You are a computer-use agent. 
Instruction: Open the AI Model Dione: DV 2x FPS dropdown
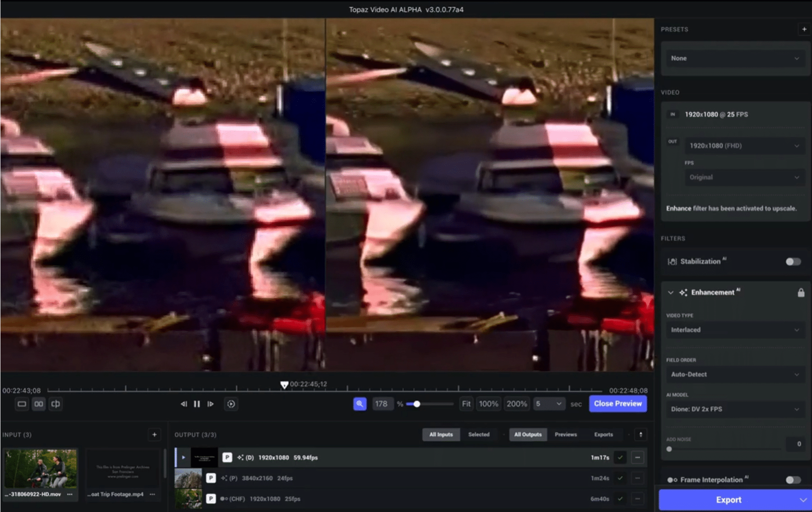[x=735, y=409]
